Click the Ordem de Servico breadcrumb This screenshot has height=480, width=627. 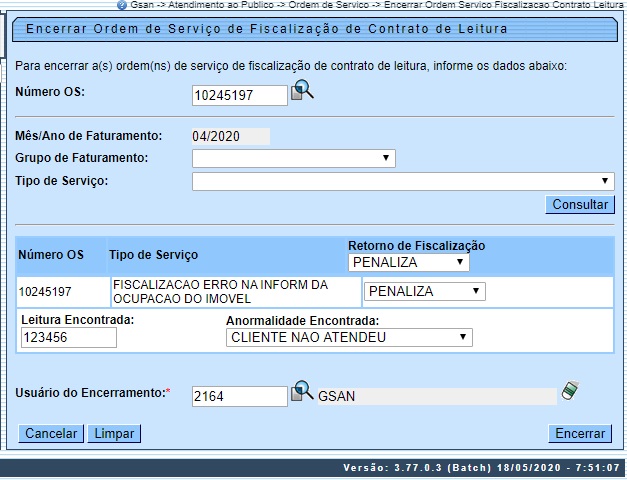pyautogui.click(x=326, y=5)
